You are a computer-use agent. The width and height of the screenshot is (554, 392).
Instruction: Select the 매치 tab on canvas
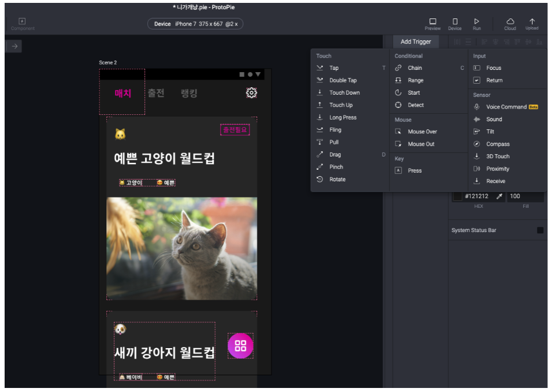(x=122, y=93)
